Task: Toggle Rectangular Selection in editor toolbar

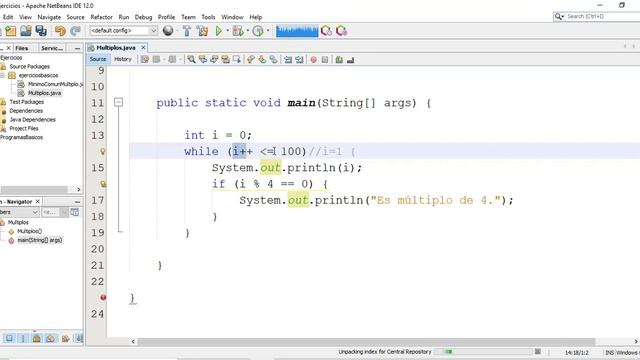Action: click(x=237, y=60)
